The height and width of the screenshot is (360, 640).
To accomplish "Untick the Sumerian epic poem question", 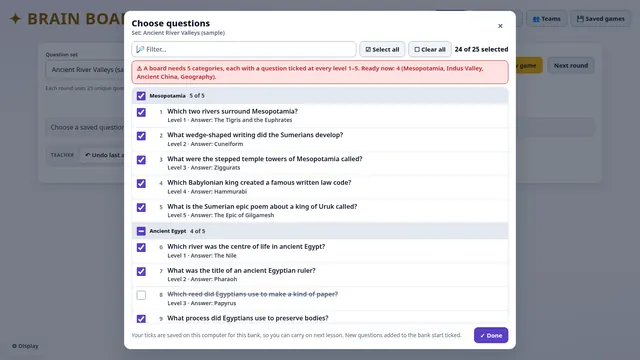I will tap(141, 207).
